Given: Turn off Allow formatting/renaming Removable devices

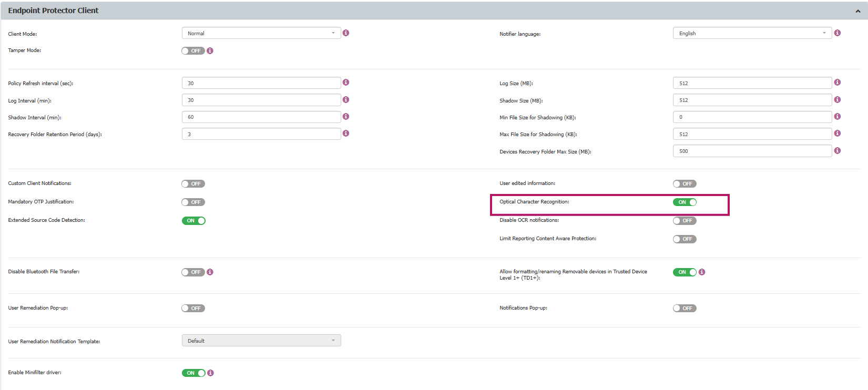Looking at the screenshot, I should tap(685, 272).
